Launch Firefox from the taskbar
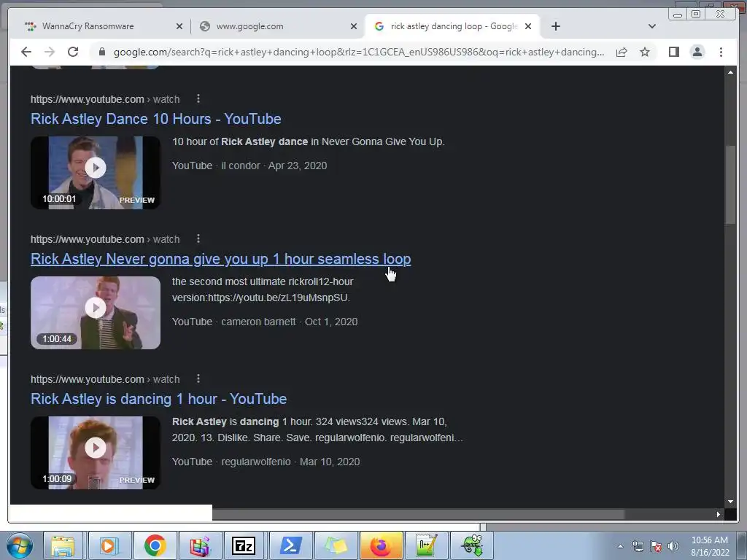747x560 pixels. 381,545
